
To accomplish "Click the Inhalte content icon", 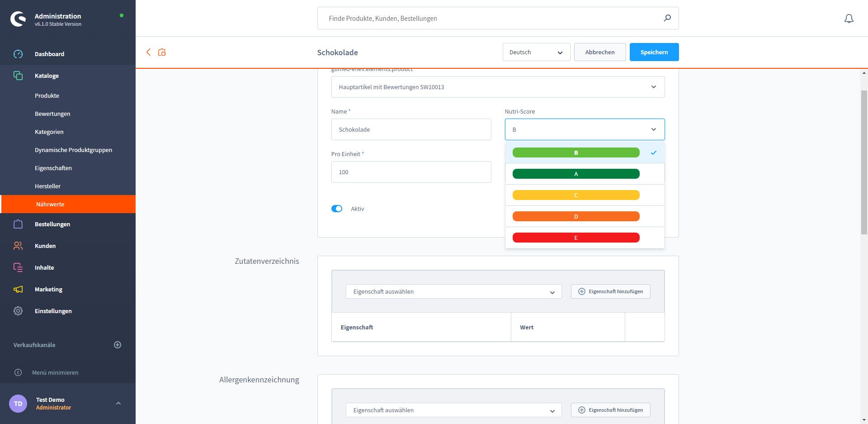I will point(18,267).
